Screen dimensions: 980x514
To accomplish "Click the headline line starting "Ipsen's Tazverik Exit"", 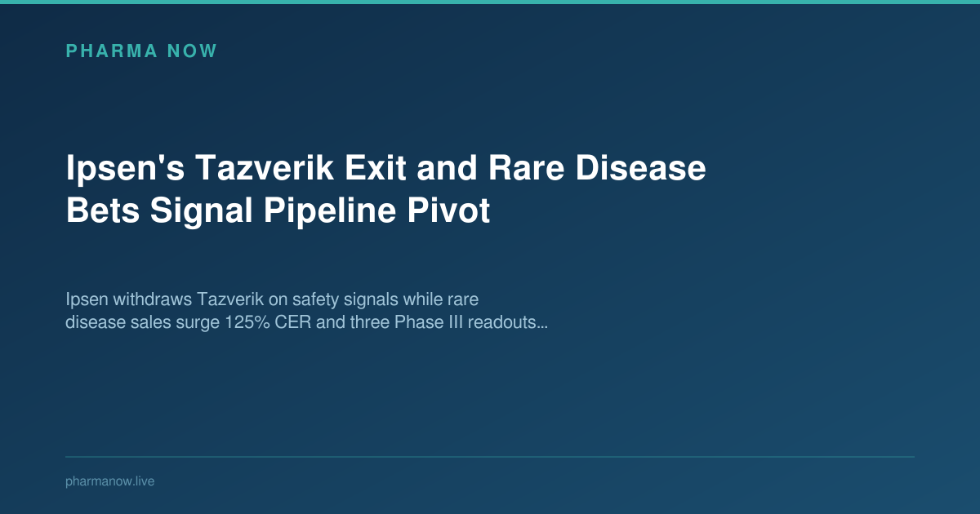I will [385, 170].
